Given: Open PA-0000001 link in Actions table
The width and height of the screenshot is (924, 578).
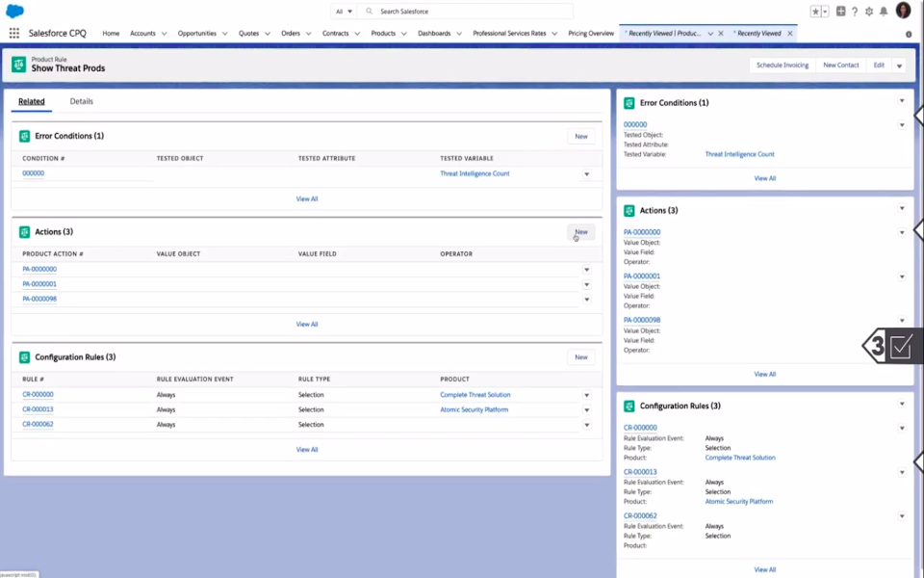Looking at the screenshot, I should tap(39, 284).
